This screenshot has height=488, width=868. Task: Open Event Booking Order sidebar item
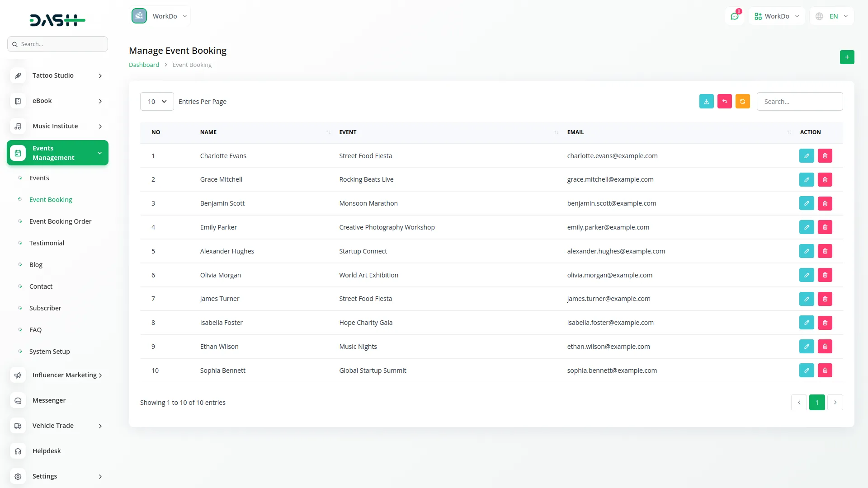pos(60,221)
